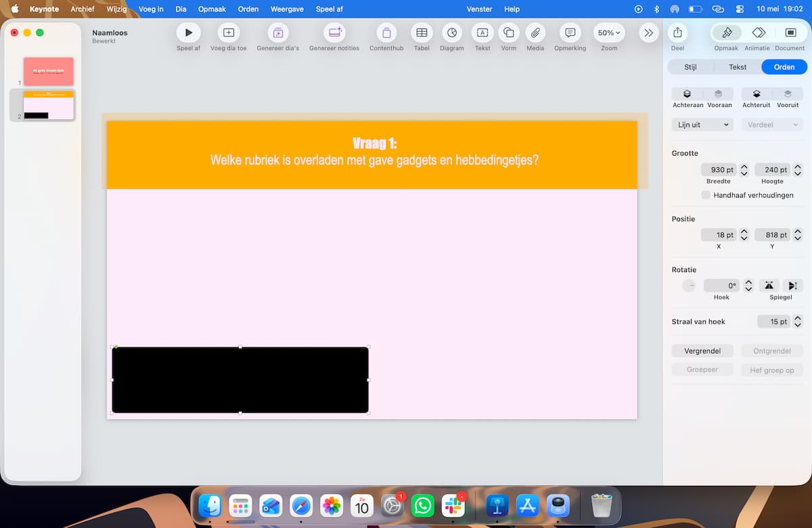Image resolution: width=812 pixels, height=528 pixels.
Task: Flip object horizontally in Spiegel
Action: click(x=769, y=286)
